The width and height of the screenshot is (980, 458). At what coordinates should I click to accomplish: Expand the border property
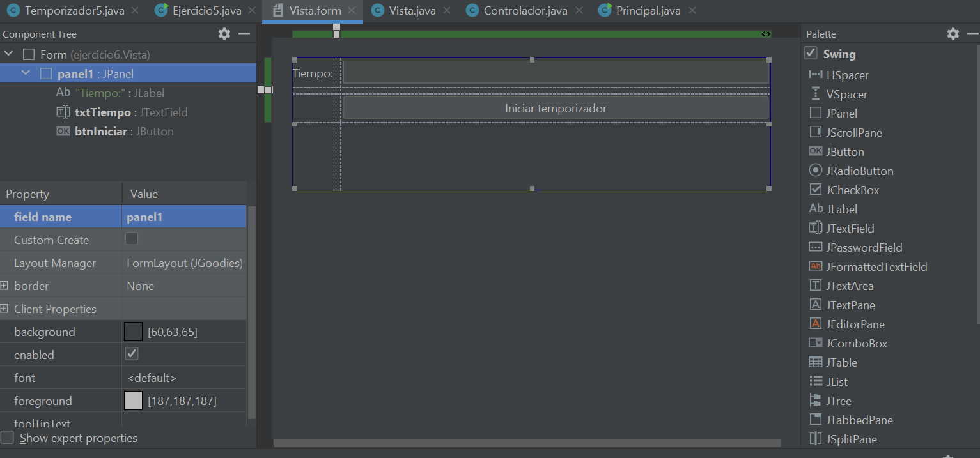(x=4, y=286)
